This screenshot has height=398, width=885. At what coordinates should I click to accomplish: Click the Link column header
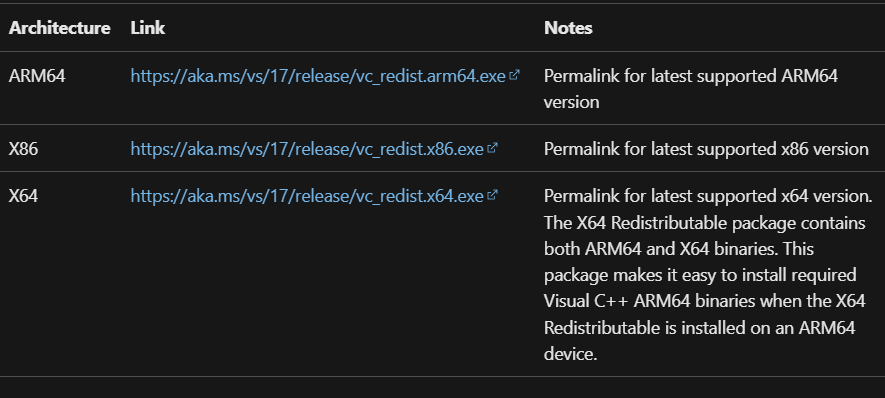click(147, 28)
